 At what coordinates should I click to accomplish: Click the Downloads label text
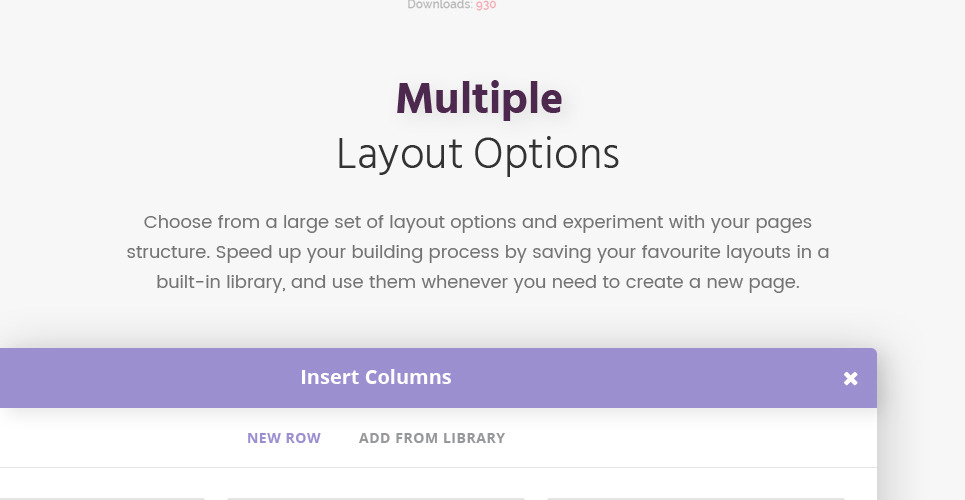tap(440, 5)
